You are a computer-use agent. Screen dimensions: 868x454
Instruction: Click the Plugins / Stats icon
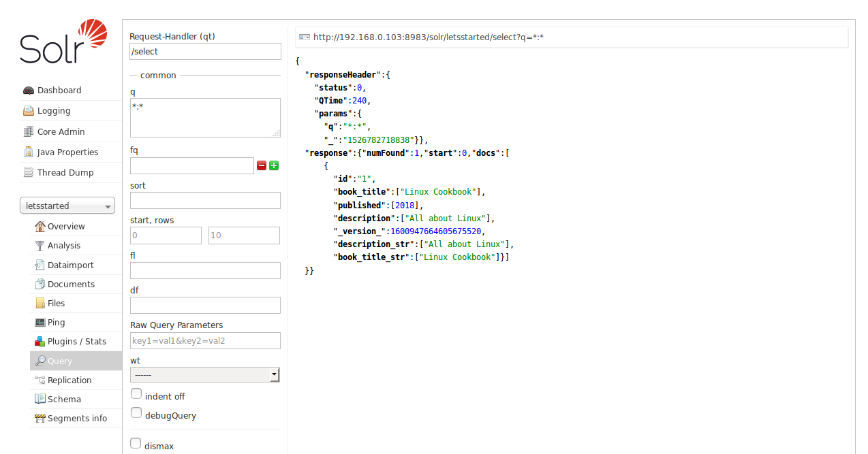coord(40,342)
